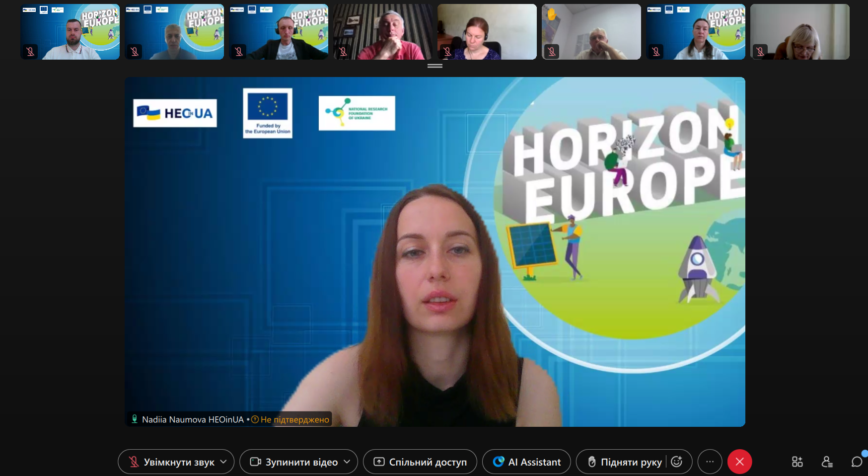Image resolution: width=868 pixels, height=476 pixels.
Task: Open the chat bubble icon
Action: coord(857,462)
